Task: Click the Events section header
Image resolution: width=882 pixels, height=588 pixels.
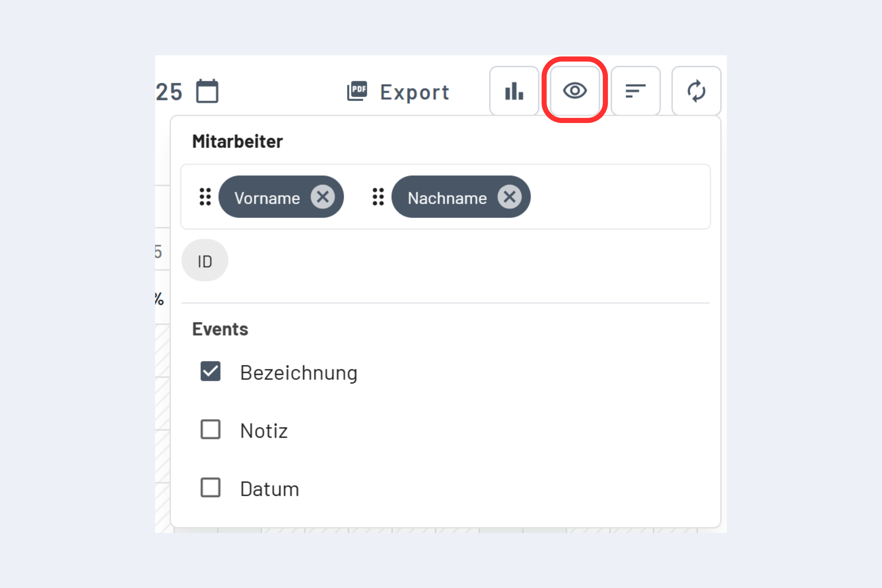Action: click(220, 329)
